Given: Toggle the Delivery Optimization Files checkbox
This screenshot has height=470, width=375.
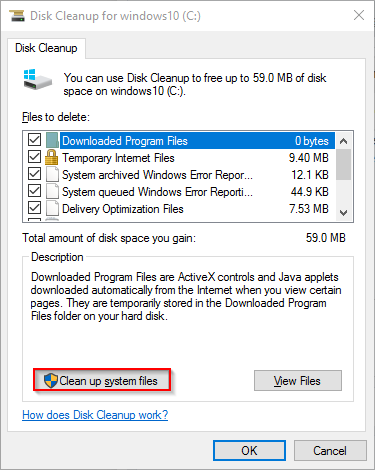Looking at the screenshot, I should [x=34, y=208].
